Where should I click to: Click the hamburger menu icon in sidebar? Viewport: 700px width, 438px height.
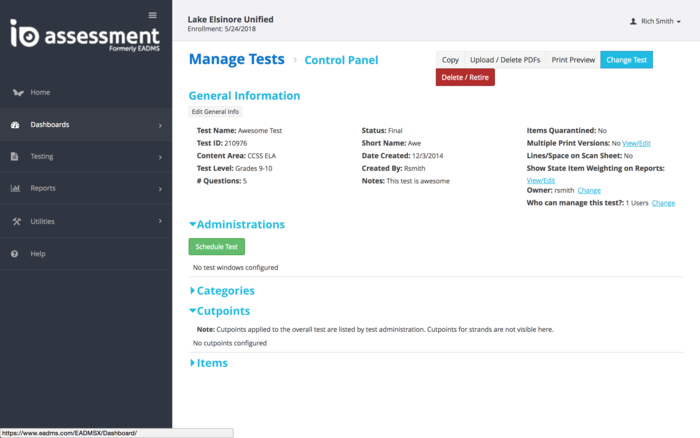(152, 15)
